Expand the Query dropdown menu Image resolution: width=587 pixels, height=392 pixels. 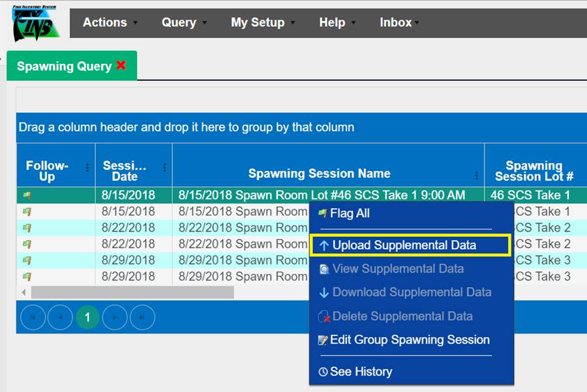(184, 22)
